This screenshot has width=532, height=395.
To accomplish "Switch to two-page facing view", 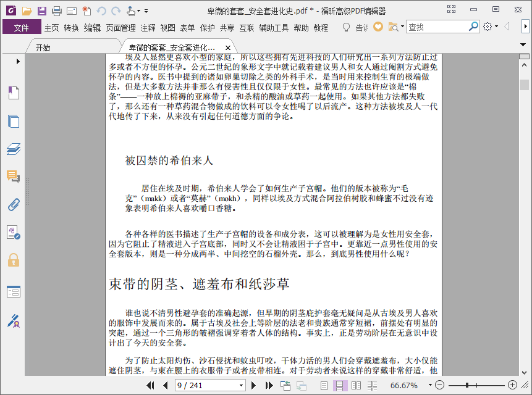I will [357, 386].
